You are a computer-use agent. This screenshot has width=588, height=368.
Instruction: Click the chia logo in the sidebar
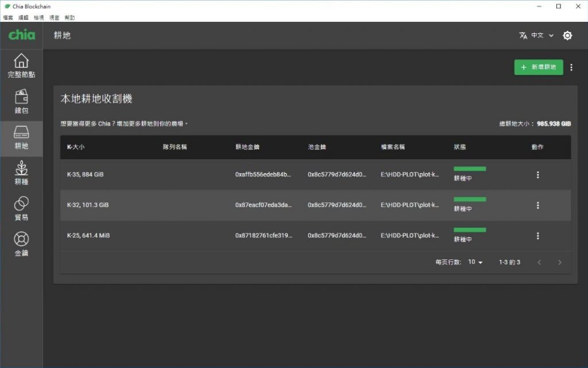(21, 35)
